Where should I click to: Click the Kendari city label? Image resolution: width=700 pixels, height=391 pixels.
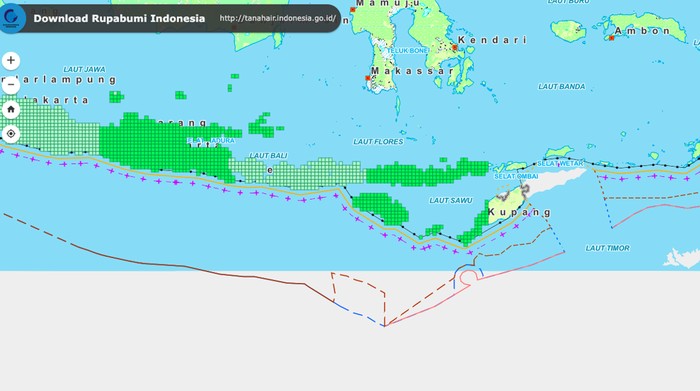tap(492, 40)
